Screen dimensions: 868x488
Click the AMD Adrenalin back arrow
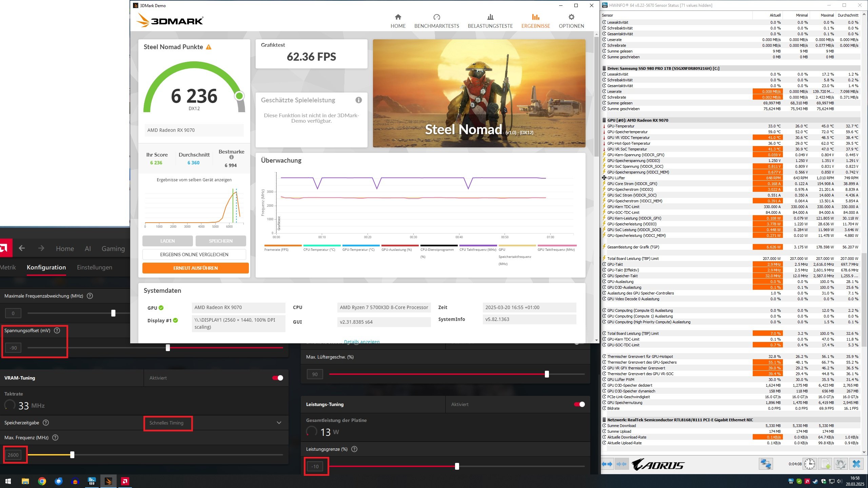click(x=22, y=248)
